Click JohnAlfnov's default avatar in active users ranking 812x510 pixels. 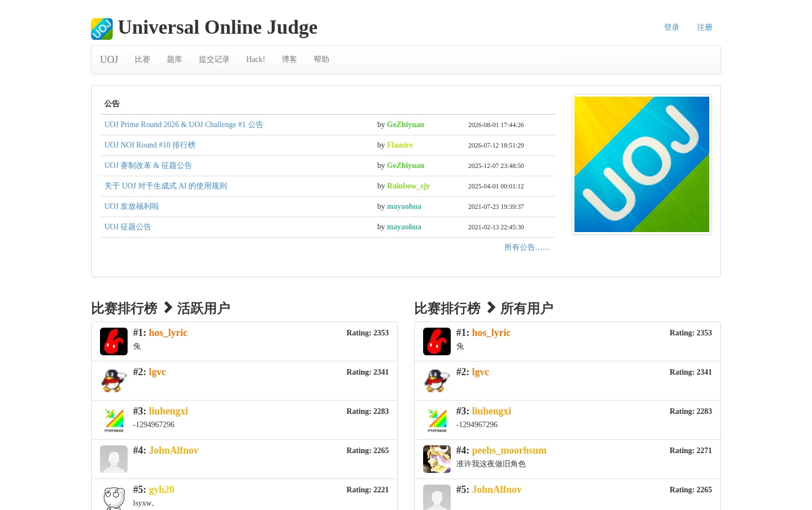point(114,459)
